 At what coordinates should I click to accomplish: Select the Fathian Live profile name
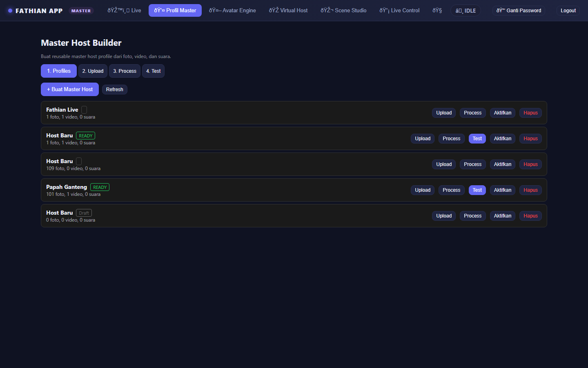(62, 110)
